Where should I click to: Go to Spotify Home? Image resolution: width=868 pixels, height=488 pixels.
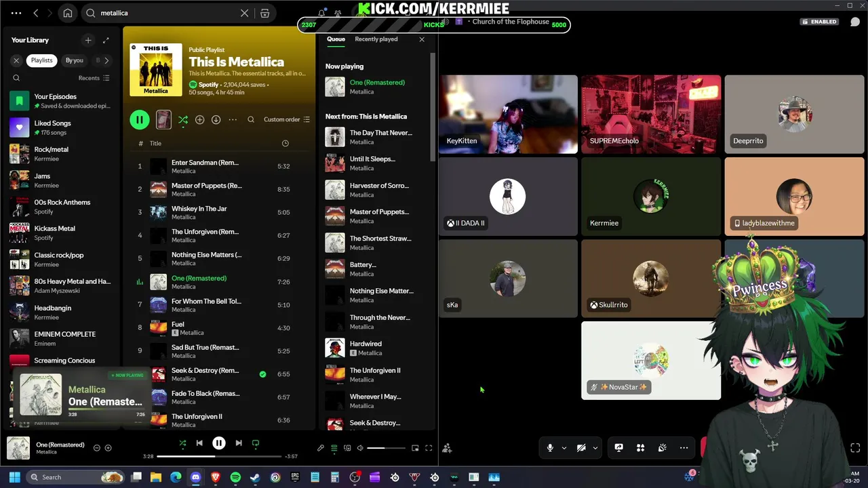pos(68,13)
